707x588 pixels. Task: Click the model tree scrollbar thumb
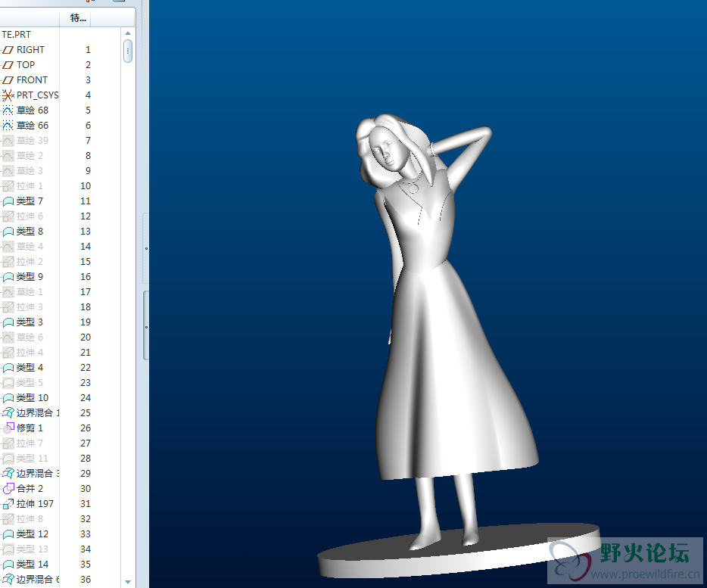point(128,51)
